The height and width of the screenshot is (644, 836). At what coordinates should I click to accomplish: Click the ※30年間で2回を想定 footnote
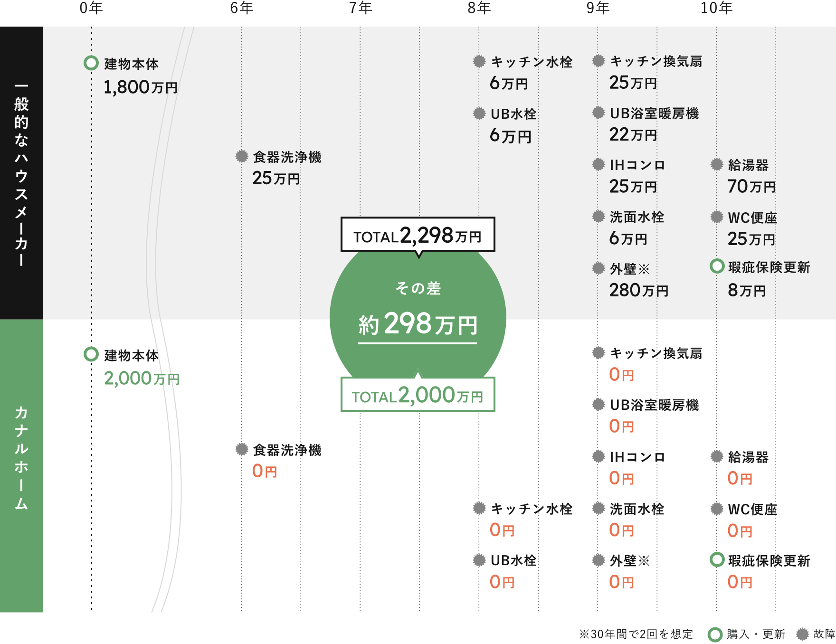pyautogui.click(x=636, y=634)
